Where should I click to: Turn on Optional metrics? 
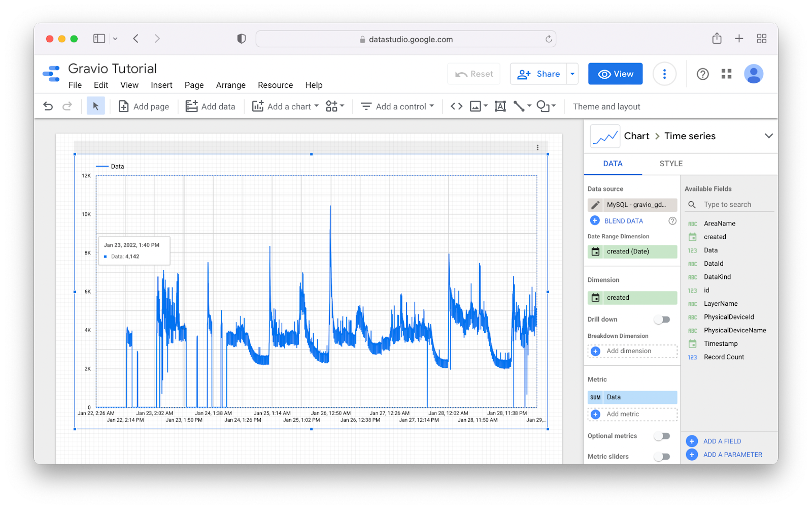[662, 435]
